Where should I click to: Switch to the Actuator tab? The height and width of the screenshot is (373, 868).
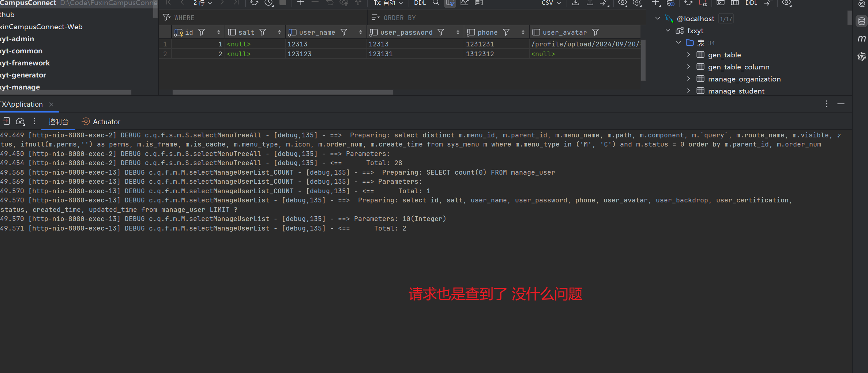tap(101, 122)
